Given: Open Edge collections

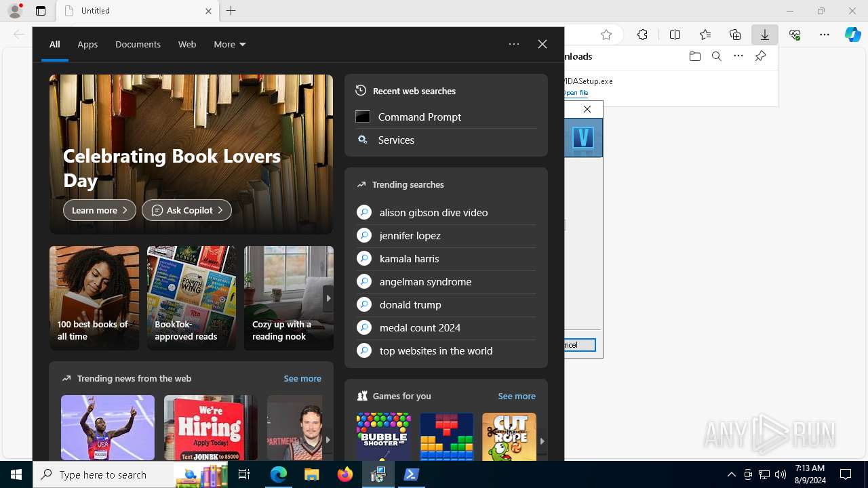Looking at the screenshot, I should [x=735, y=35].
